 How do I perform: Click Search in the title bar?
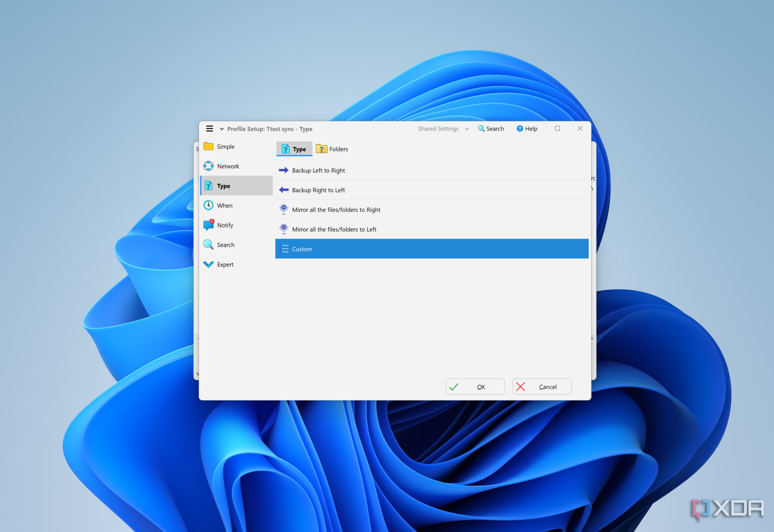point(491,129)
